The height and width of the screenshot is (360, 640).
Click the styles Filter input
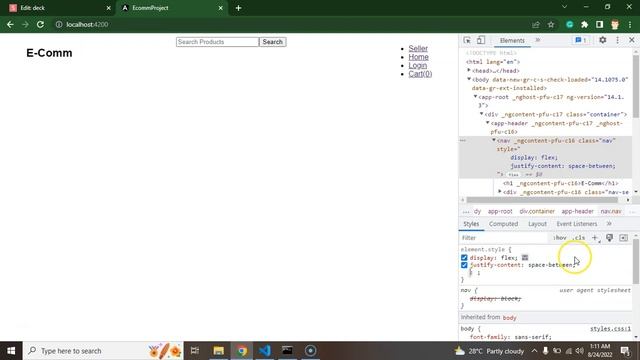pos(504,238)
